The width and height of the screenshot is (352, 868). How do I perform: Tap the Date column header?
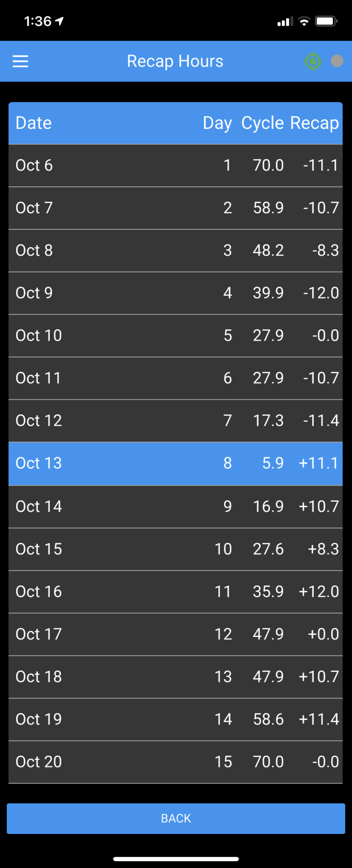[34, 123]
